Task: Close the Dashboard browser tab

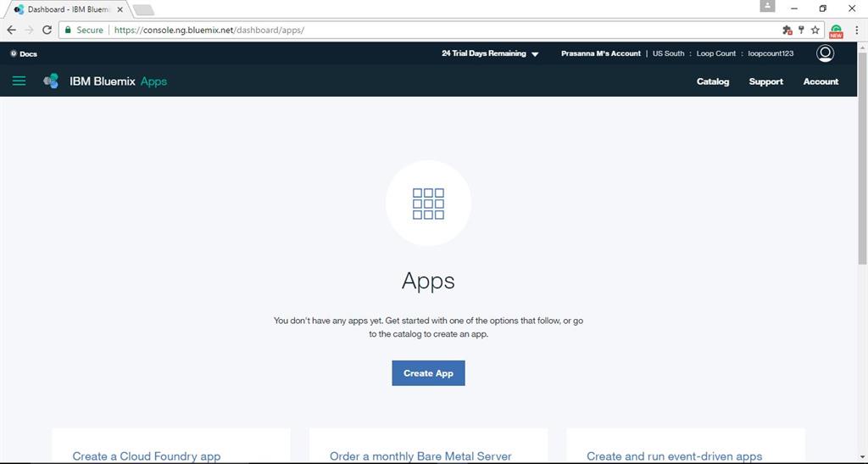Action: (120, 9)
